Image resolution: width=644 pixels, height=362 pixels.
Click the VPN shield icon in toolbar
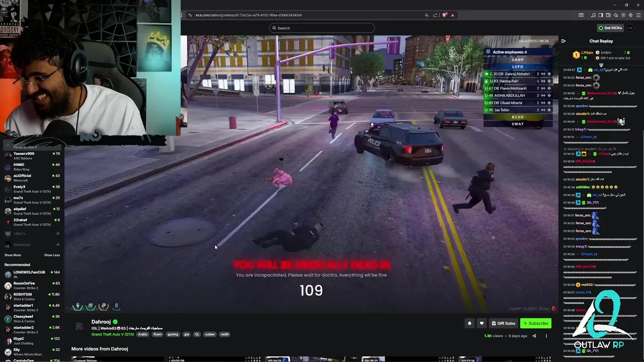pos(623,15)
